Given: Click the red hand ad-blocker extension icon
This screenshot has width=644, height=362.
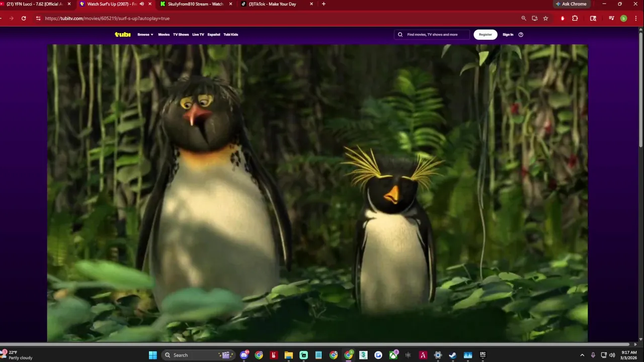Looking at the screenshot, I should click(562, 18).
